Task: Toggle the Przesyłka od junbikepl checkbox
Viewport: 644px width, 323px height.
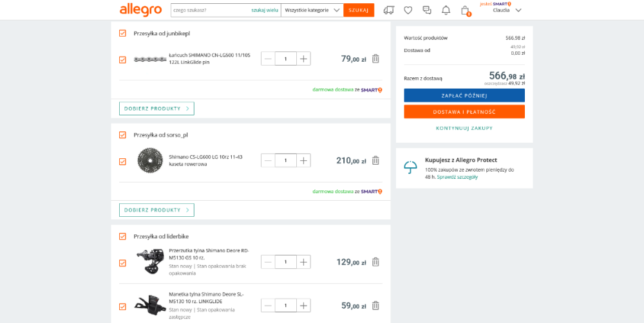Action: click(122, 33)
